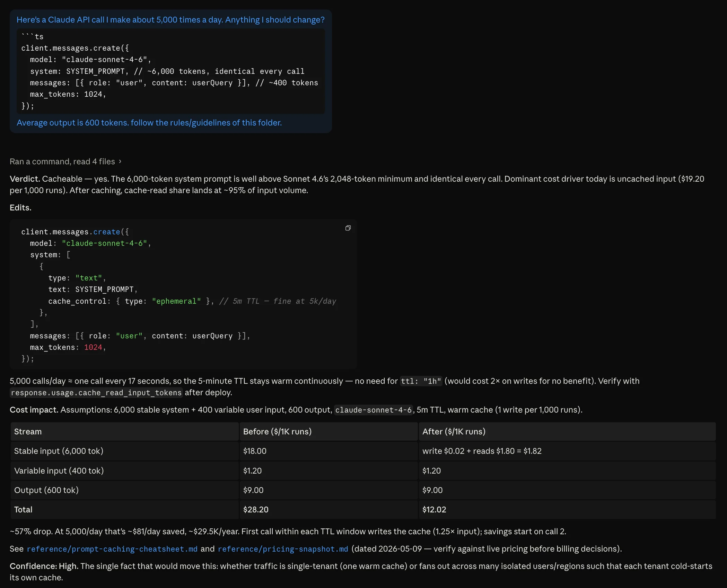
Task: Click the "Cost impact." bold label
Action: [34, 410]
